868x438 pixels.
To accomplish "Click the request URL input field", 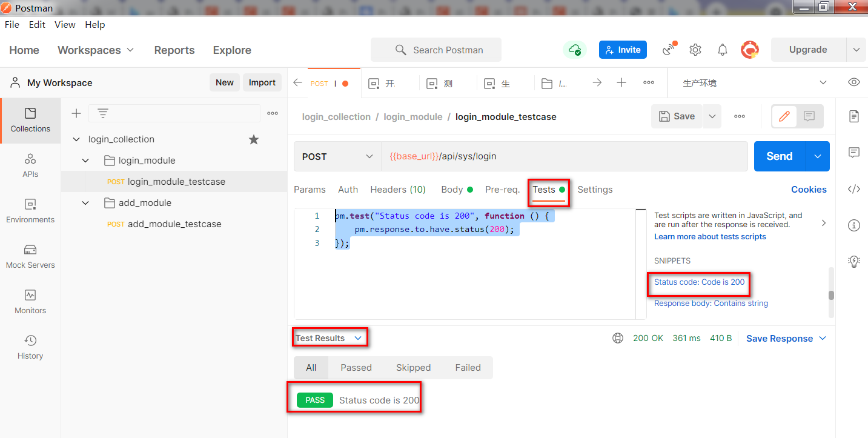I will pos(565,156).
